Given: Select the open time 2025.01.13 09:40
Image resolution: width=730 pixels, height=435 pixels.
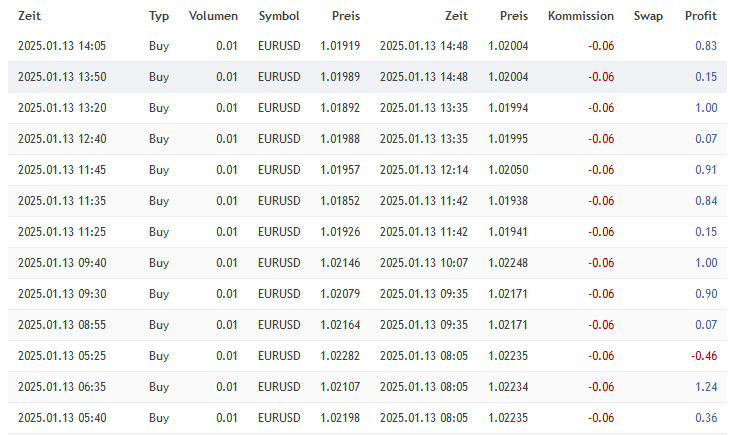Looking at the screenshot, I should pyautogui.click(x=62, y=263).
